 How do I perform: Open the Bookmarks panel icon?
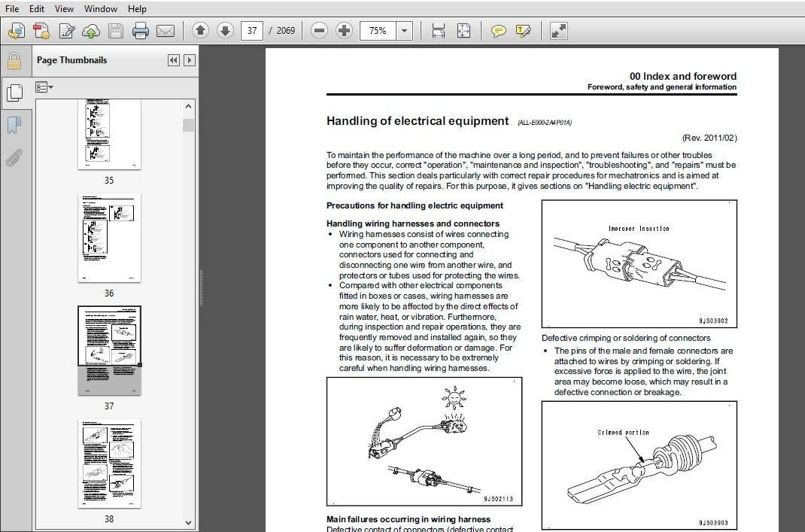pos(14,125)
